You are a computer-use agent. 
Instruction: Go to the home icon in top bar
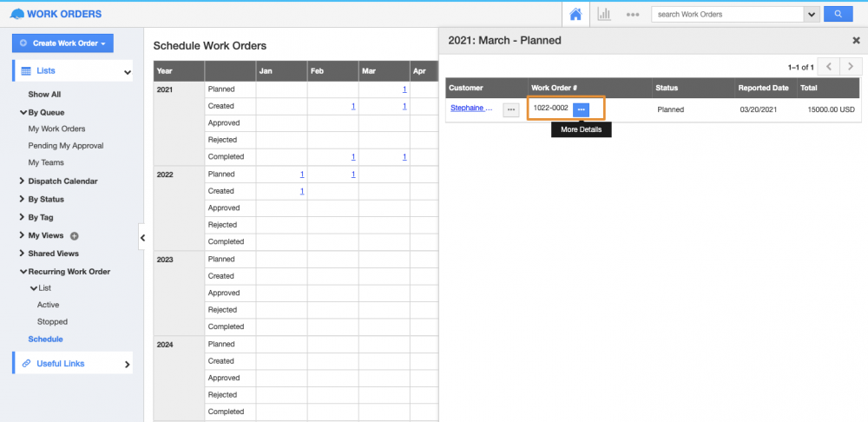[575, 14]
